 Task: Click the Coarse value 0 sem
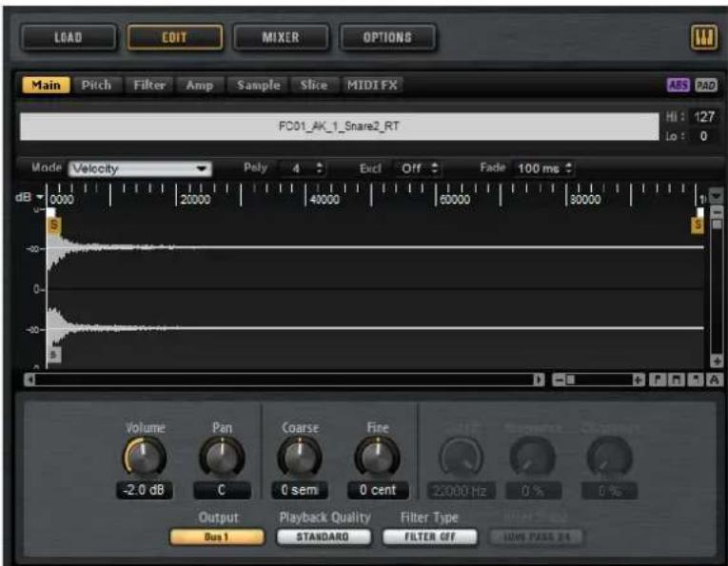tap(300, 490)
